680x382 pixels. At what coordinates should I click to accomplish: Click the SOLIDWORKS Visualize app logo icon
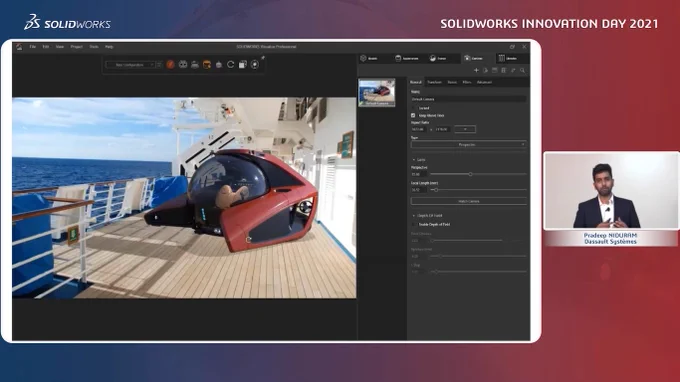tap(19, 47)
